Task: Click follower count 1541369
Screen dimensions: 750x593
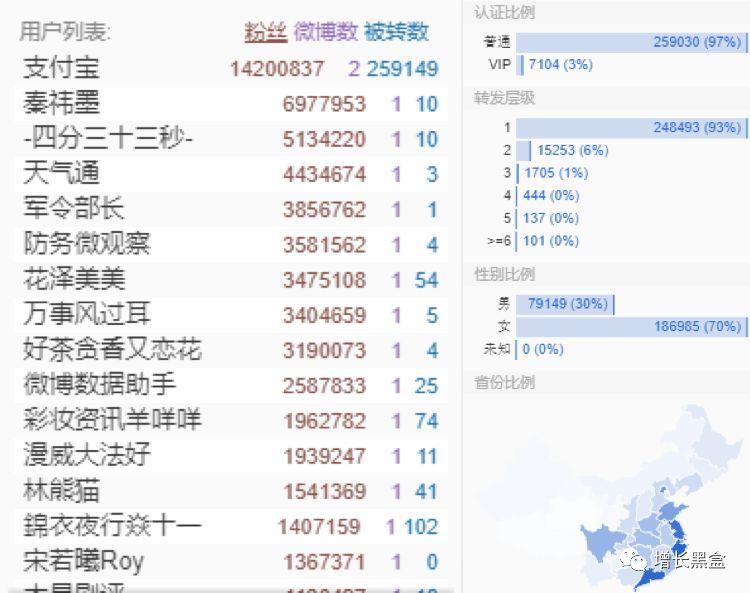Action: [324, 492]
